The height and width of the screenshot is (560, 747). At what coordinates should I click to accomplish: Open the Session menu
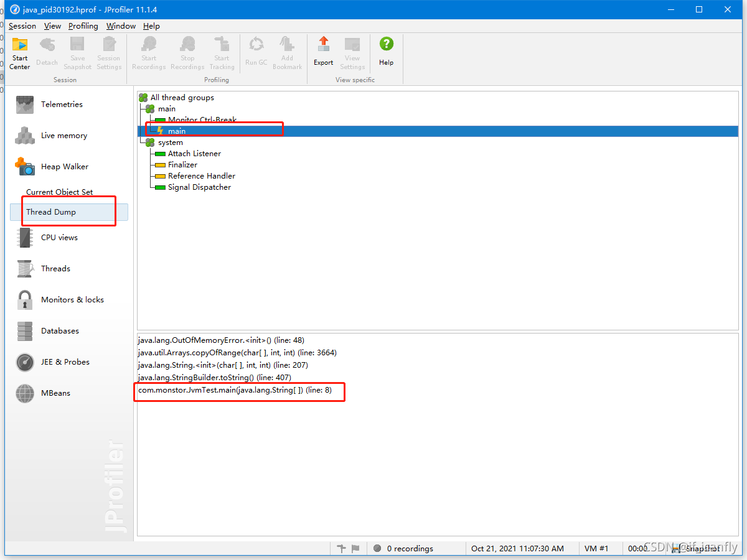(22, 26)
